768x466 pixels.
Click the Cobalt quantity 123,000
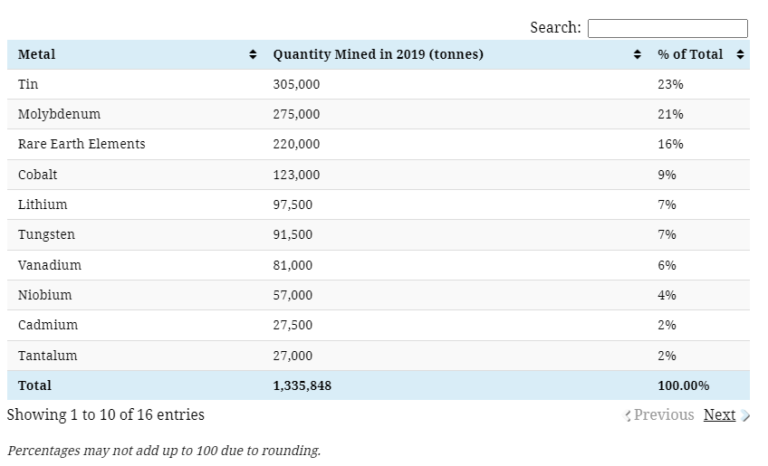[296, 175]
